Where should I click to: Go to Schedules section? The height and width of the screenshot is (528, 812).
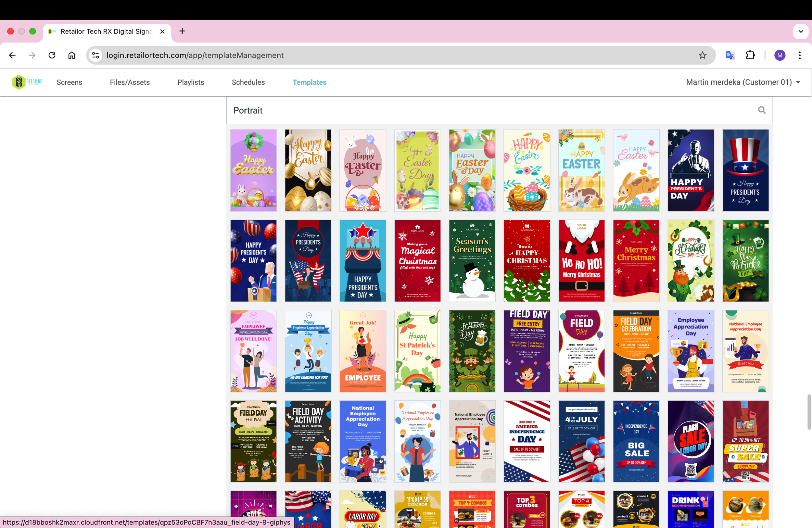[248, 82]
